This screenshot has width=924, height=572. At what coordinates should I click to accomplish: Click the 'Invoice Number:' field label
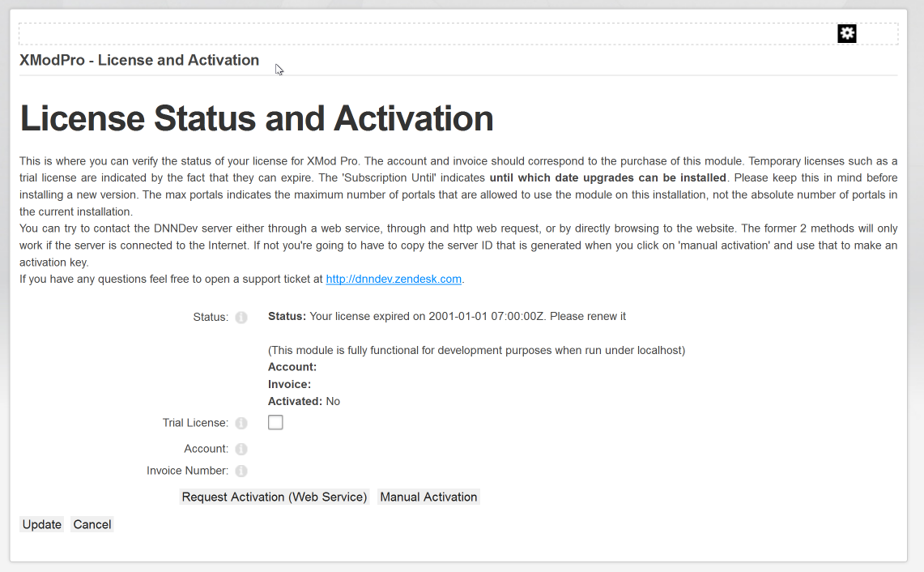click(x=187, y=471)
